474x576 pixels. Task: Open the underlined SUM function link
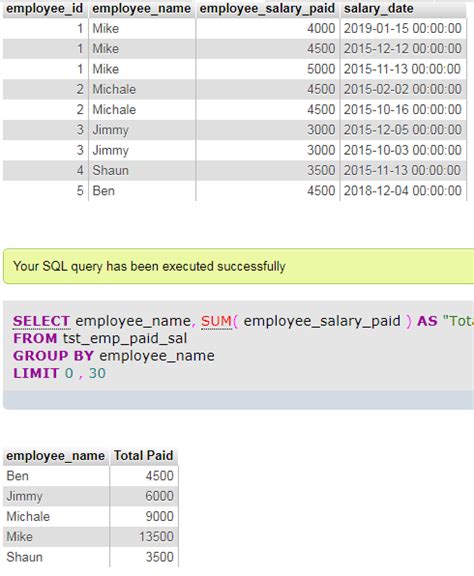[x=216, y=321]
